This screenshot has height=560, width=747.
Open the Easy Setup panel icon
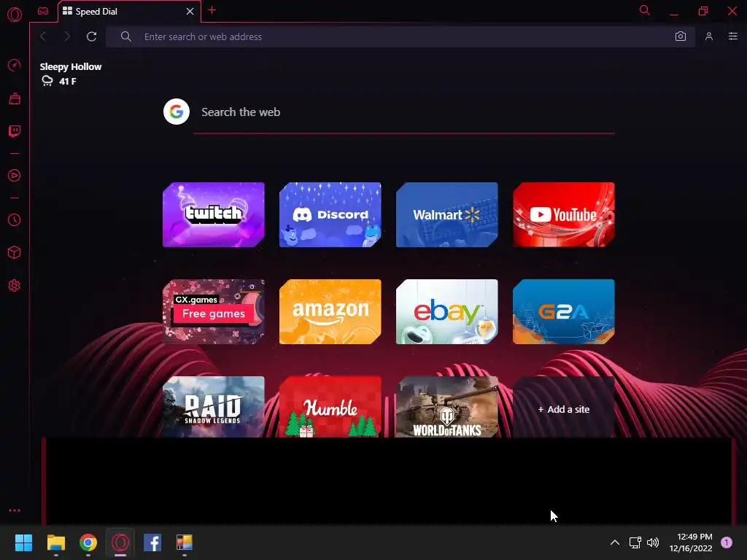(732, 36)
